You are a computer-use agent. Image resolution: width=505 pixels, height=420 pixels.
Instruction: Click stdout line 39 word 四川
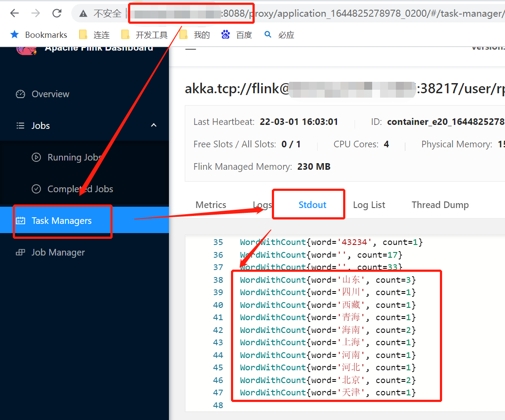coord(351,292)
